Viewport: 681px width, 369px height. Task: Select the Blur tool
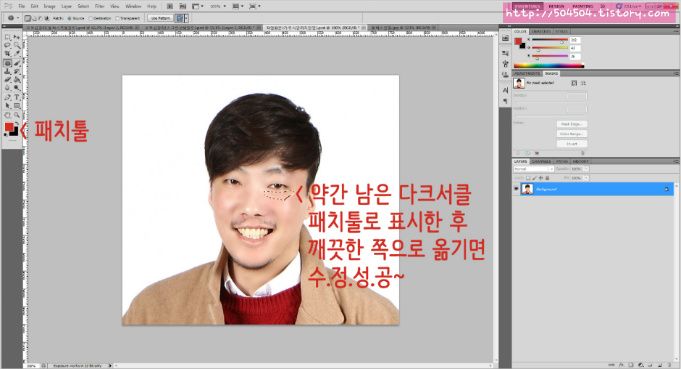[8, 87]
